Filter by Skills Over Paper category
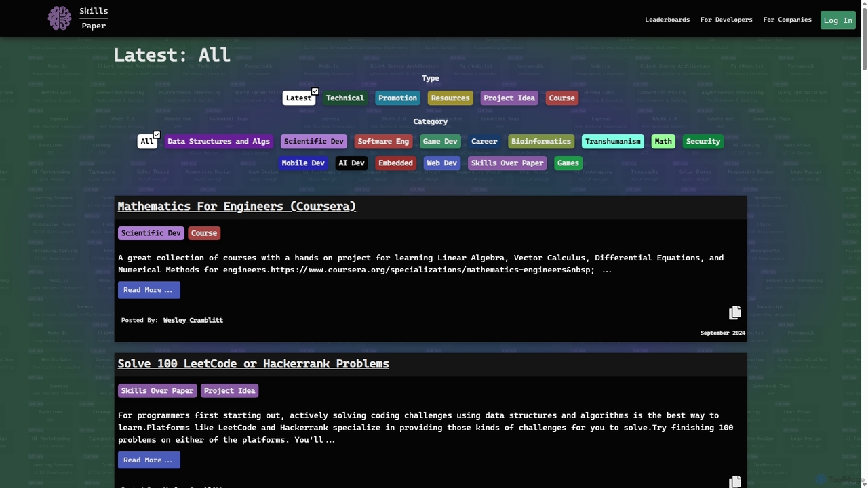Image resolution: width=868 pixels, height=488 pixels. pyautogui.click(x=507, y=163)
